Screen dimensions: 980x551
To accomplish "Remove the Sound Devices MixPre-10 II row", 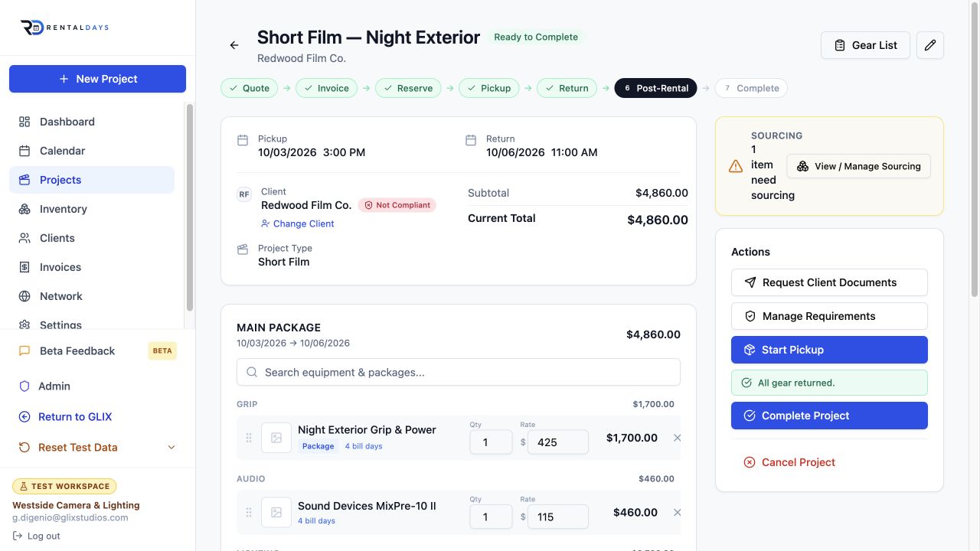I will (x=677, y=513).
